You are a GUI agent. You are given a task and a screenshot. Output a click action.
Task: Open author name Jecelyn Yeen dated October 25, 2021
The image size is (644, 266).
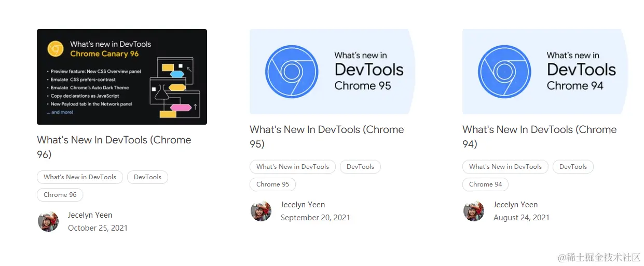pos(90,215)
